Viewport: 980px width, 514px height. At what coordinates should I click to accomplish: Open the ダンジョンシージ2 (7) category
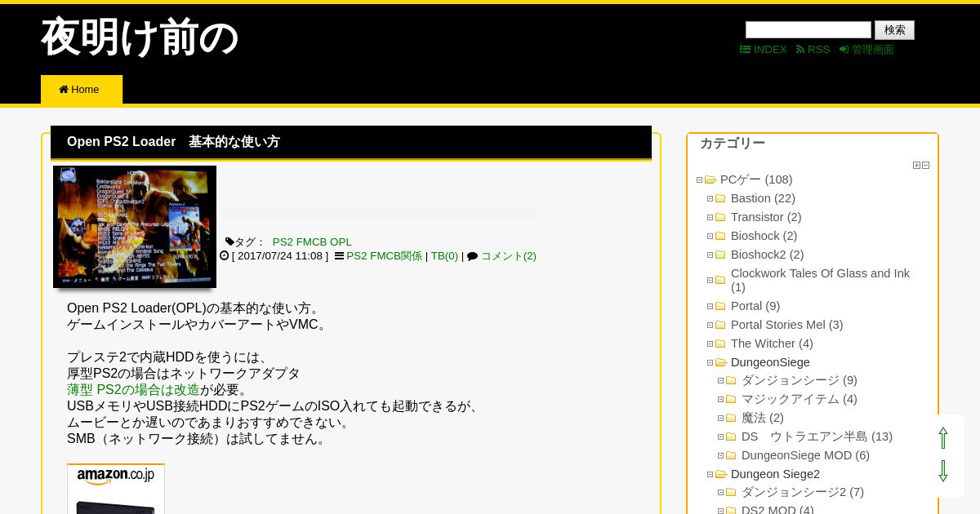(802, 492)
